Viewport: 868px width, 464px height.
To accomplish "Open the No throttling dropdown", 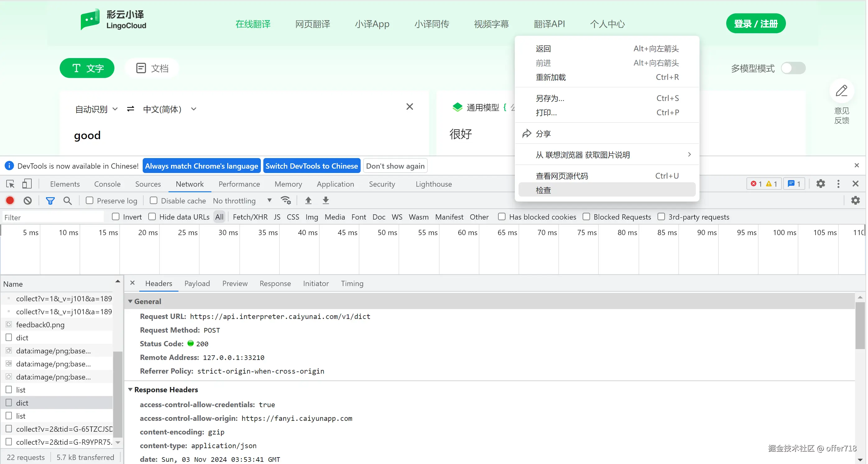I will [242, 201].
